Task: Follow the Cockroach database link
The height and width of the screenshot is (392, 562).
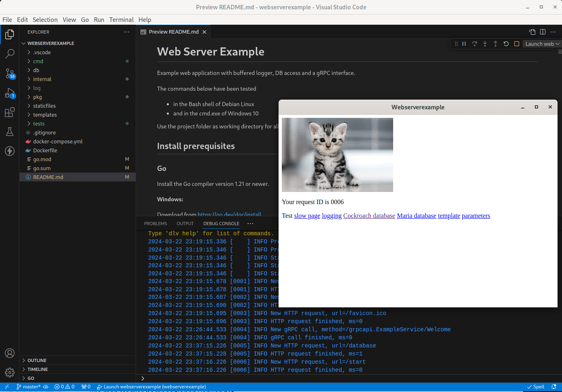Action: tap(369, 215)
